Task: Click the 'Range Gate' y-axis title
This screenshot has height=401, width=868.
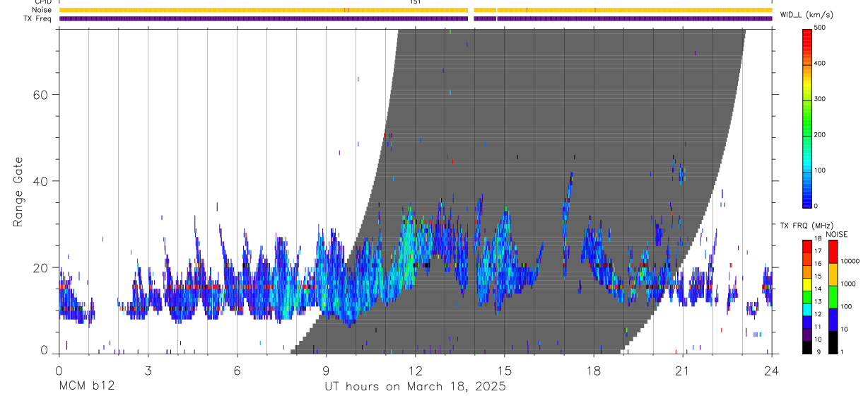Action: tap(18, 192)
